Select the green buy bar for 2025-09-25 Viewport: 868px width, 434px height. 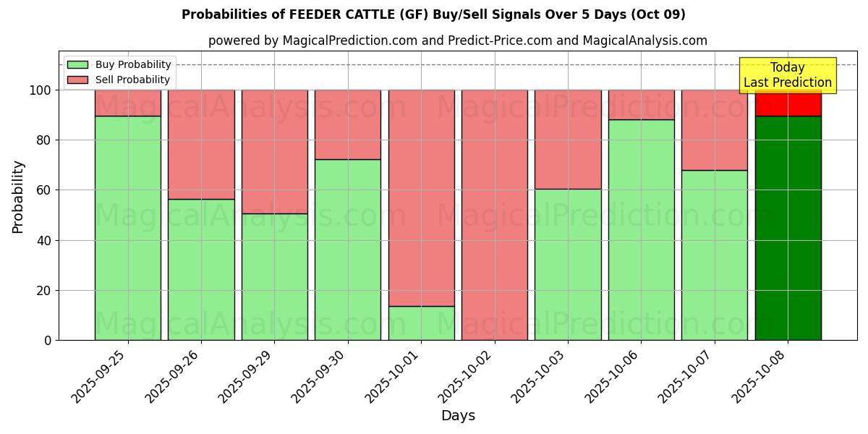point(128,228)
